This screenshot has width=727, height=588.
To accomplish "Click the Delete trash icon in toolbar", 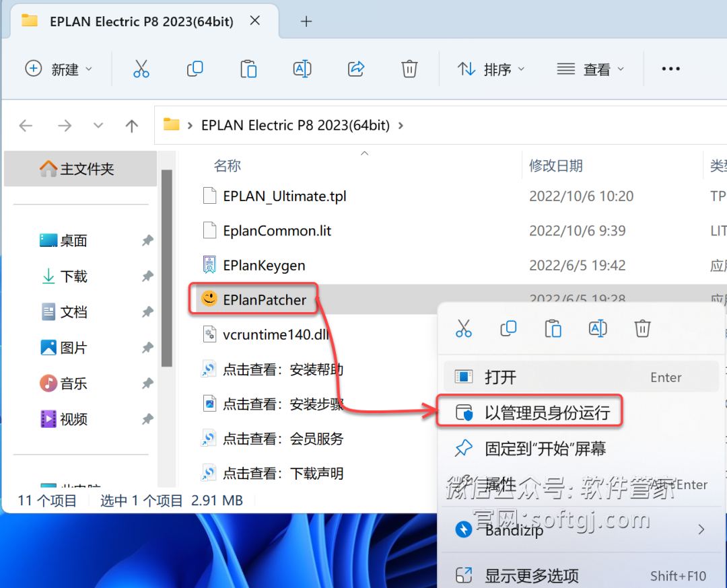I will 409,69.
